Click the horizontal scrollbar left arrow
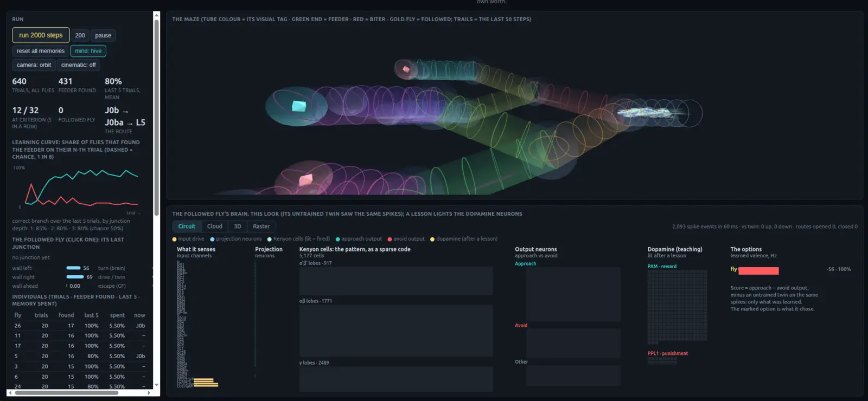 pos(10,393)
